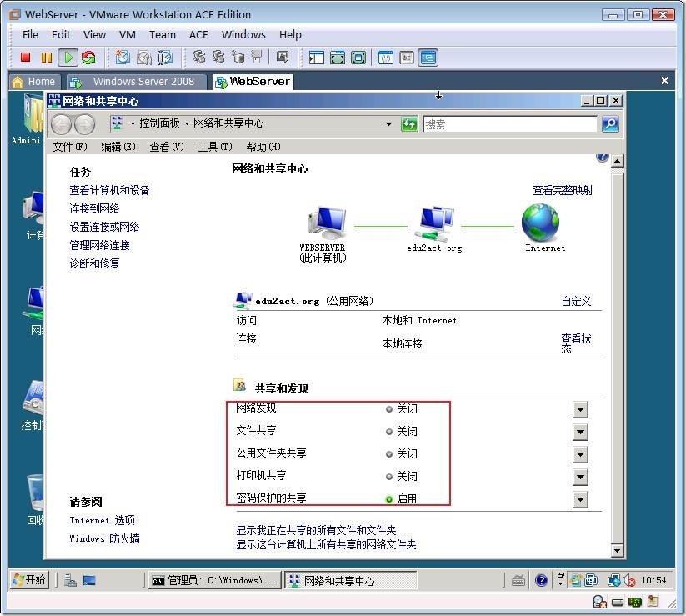Expand the 公用文件夹共享 settings arrow

(580, 454)
